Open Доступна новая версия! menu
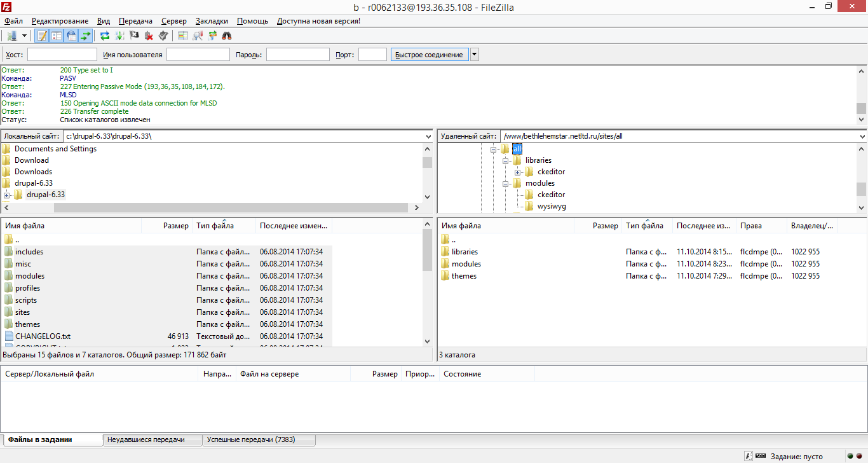 (x=318, y=21)
